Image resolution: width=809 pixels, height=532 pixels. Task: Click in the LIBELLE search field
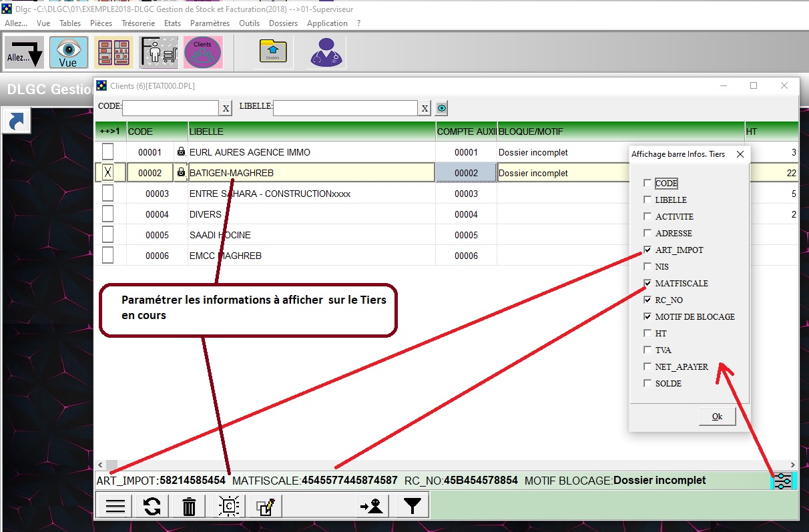click(x=345, y=108)
